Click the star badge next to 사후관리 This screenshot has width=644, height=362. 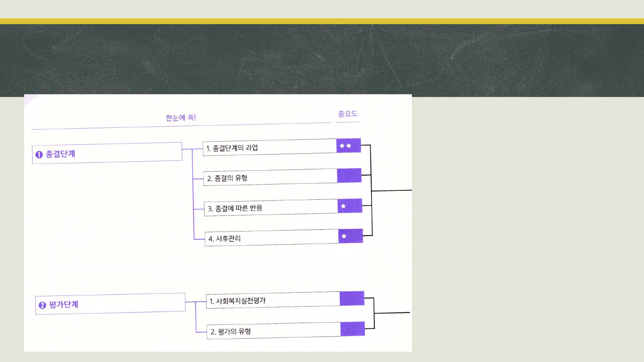(x=350, y=236)
